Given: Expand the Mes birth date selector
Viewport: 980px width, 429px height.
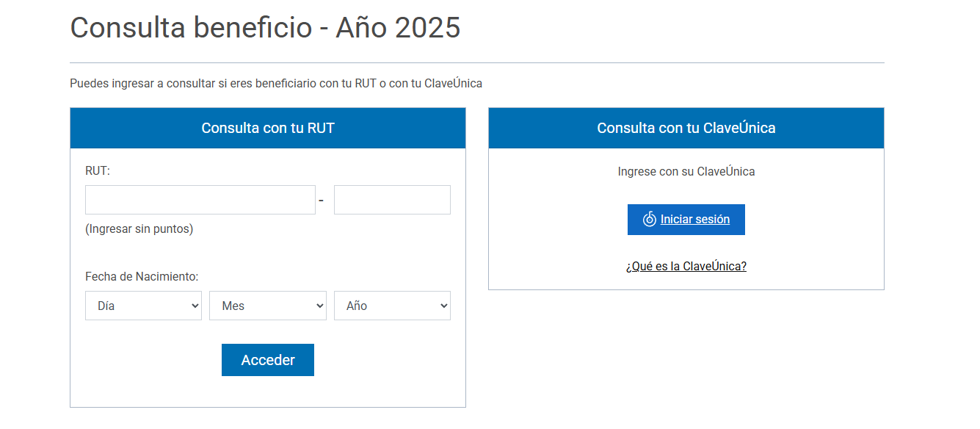Looking at the screenshot, I should click(267, 306).
